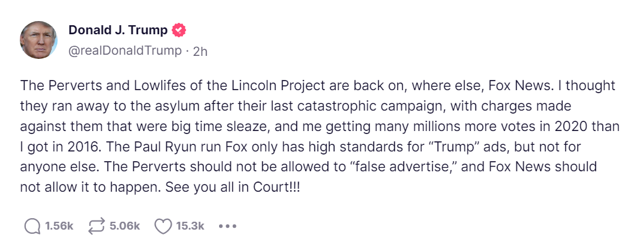Click the repost arrows icon
Image resolution: width=644 pixels, height=241 pixels.
pyautogui.click(x=96, y=226)
